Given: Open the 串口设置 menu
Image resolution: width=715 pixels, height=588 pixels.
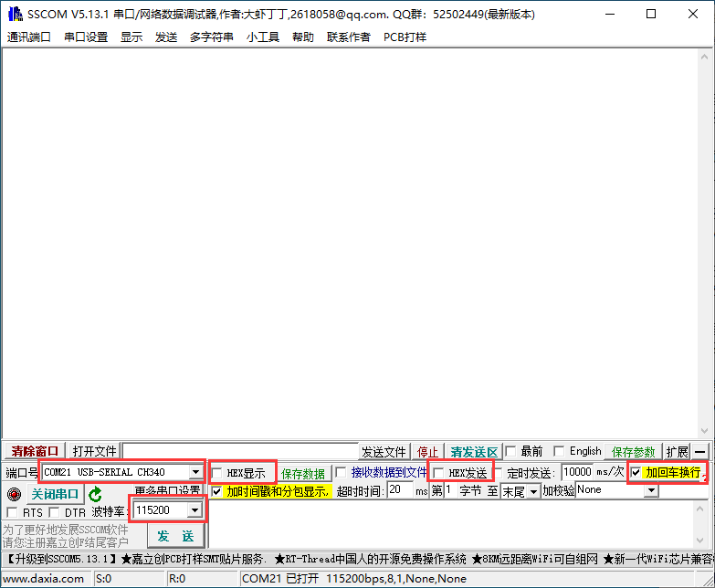Looking at the screenshot, I should click(86, 37).
